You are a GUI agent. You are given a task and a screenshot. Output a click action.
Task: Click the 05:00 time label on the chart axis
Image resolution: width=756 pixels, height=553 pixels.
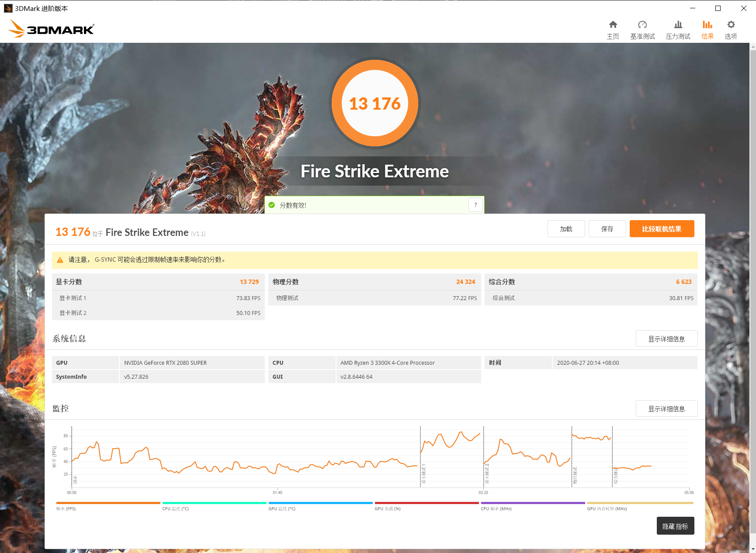(689, 493)
